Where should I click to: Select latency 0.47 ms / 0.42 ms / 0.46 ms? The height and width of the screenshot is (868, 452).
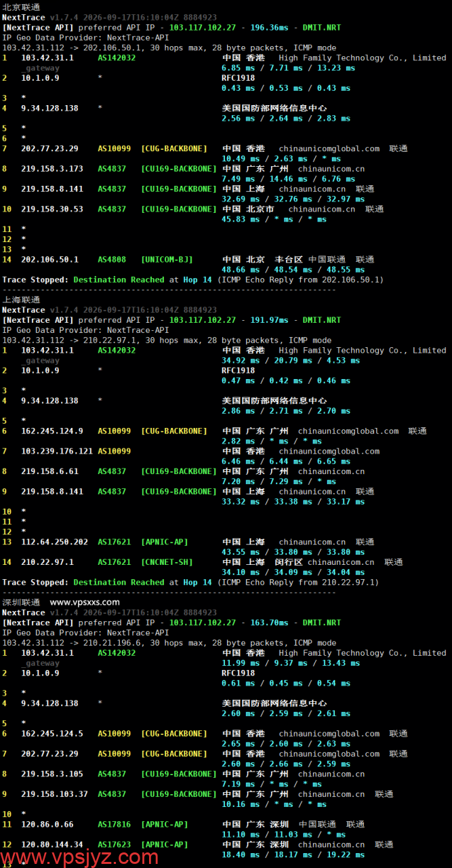coord(286,381)
